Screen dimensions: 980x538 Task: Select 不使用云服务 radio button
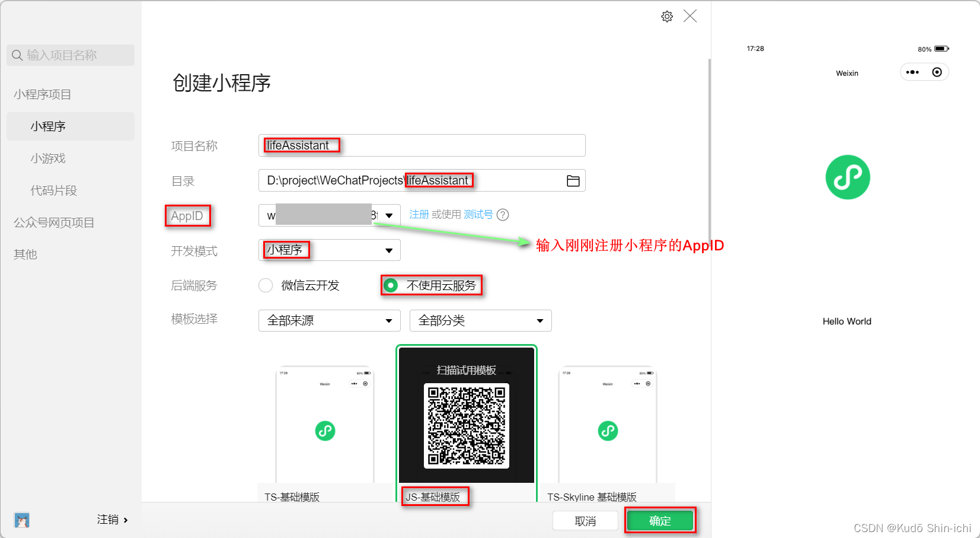(391, 286)
